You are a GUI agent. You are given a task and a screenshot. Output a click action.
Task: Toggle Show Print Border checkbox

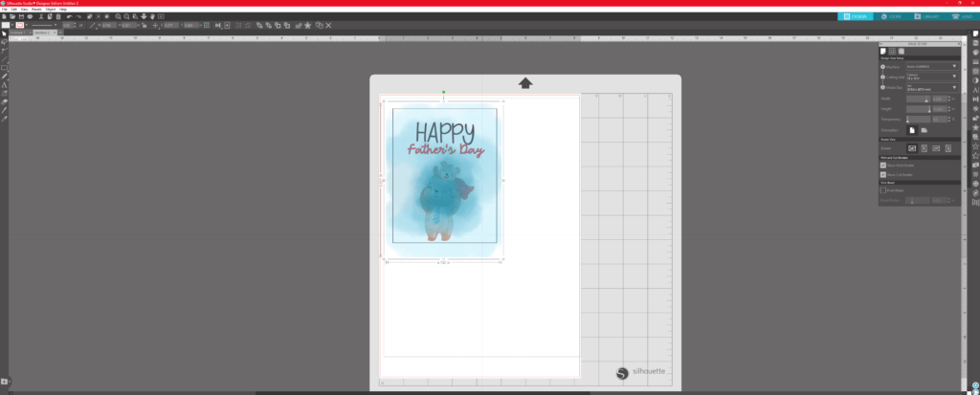coord(883,165)
